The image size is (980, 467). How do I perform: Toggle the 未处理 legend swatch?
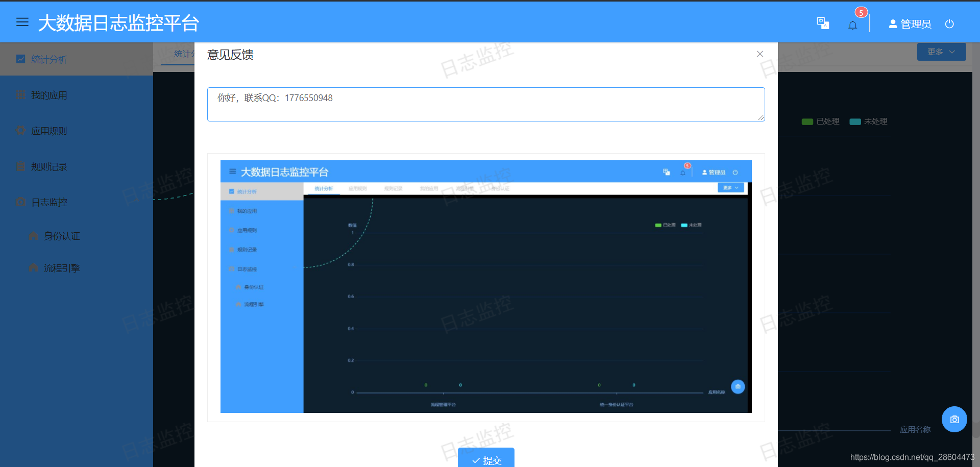coord(855,121)
